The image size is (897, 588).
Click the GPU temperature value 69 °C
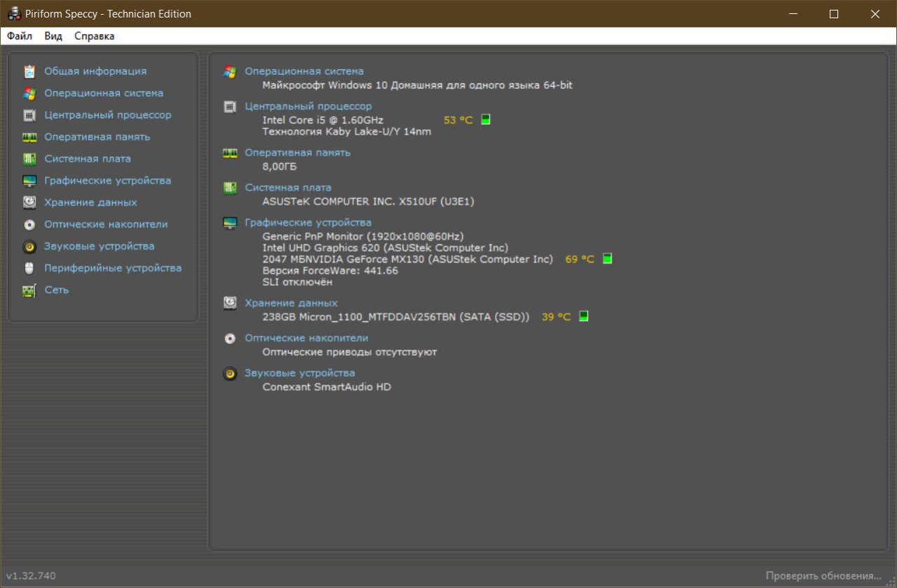click(x=580, y=259)
